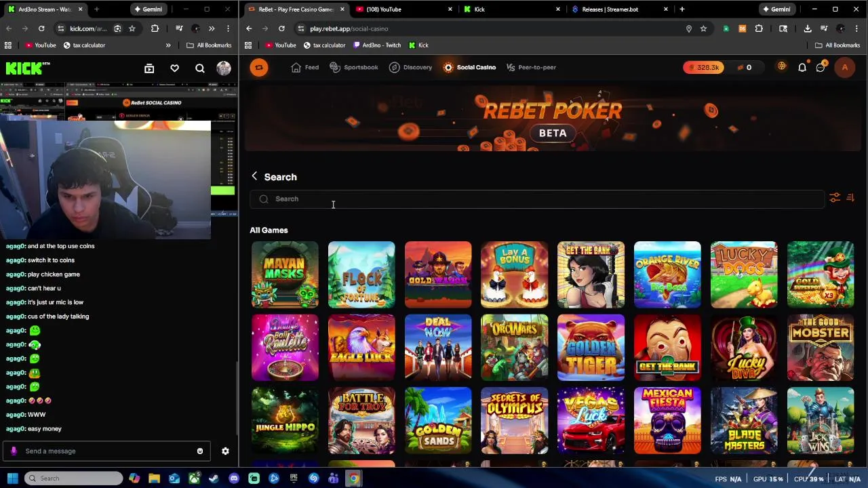This screenshot has height=488, width=868.
Task: Switch to Peer-to-peer tab
Action: pos(531,67)
